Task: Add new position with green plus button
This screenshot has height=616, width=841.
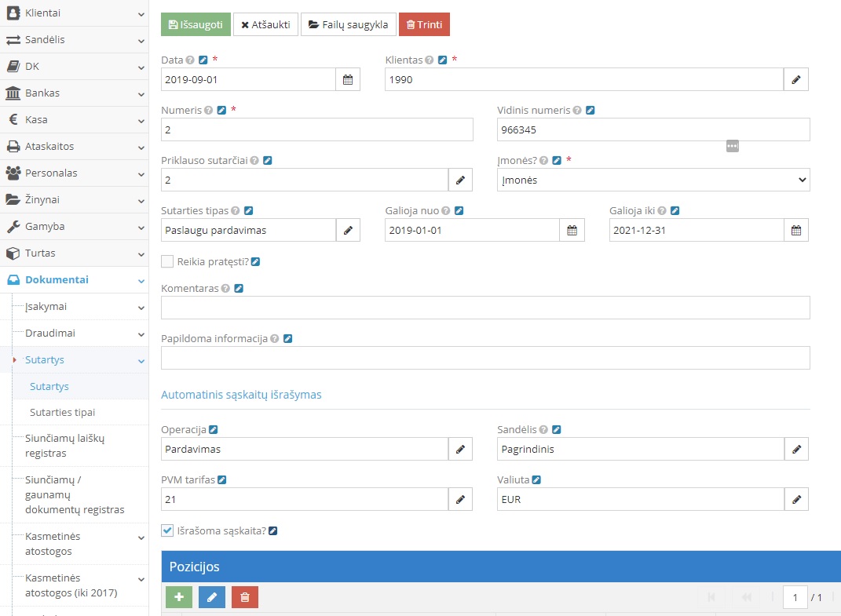Action: 178,597
